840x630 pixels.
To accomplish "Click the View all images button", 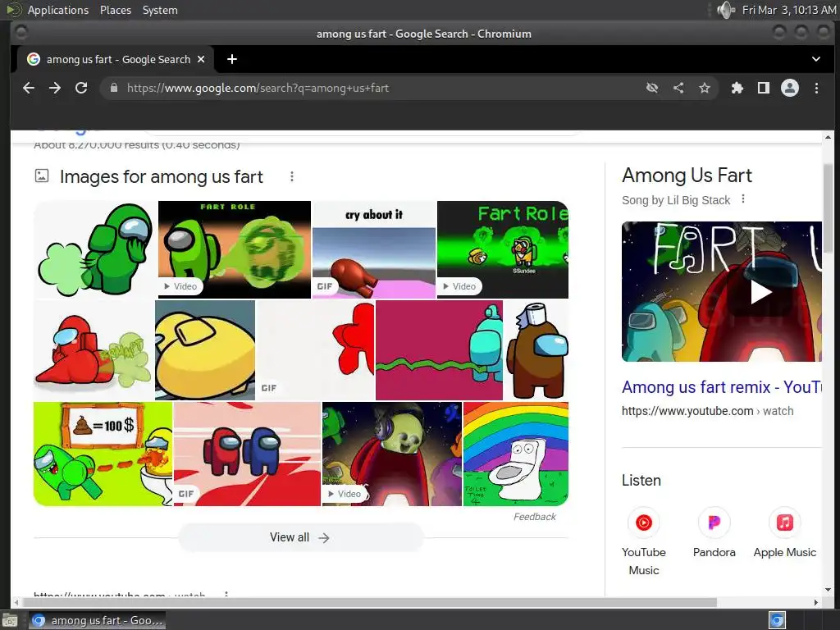I will (x=300, y=537).
